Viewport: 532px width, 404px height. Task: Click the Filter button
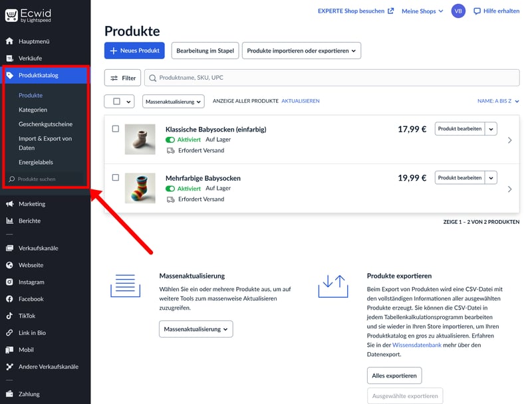coord(122,78)
